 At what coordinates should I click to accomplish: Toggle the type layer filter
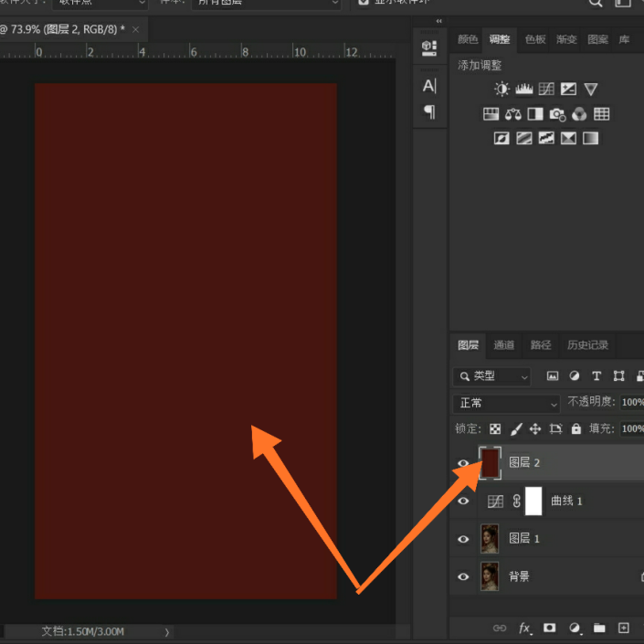pyautogui.click(x=596, y=375)
